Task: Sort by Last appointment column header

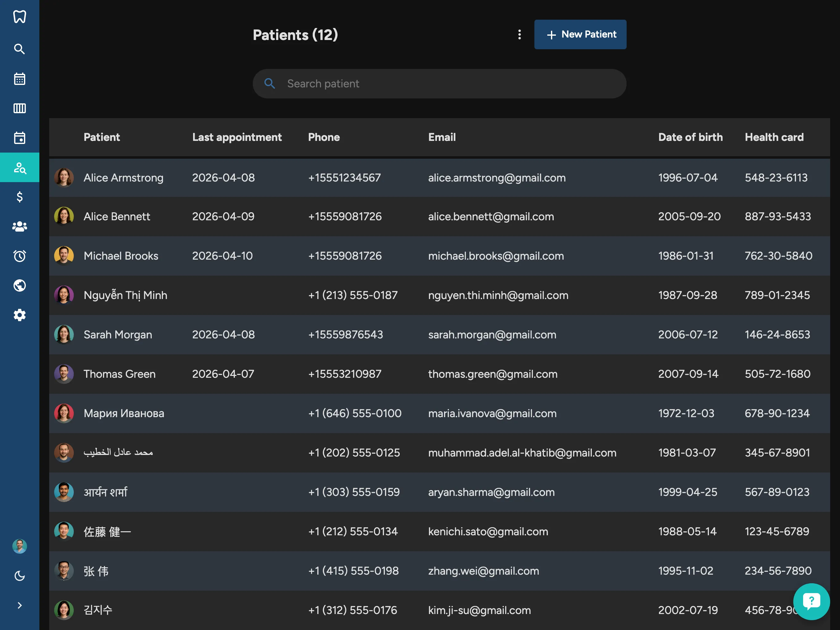Action: click(236, 137)
